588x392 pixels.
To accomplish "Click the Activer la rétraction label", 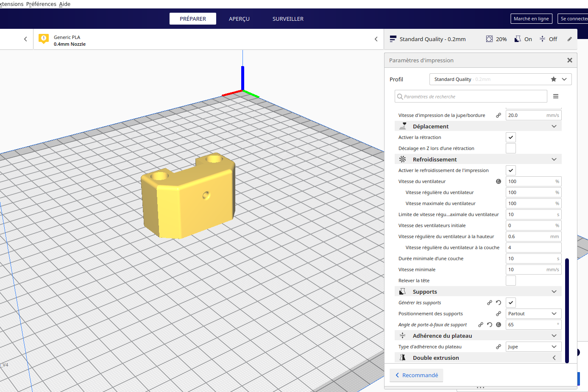I will tap(420, 137).
